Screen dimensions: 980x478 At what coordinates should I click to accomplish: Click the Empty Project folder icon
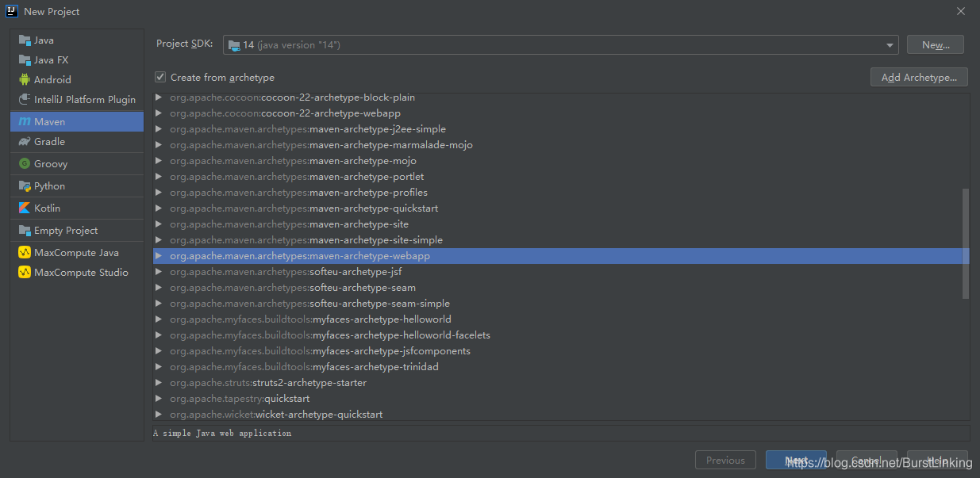click(24, 231)
